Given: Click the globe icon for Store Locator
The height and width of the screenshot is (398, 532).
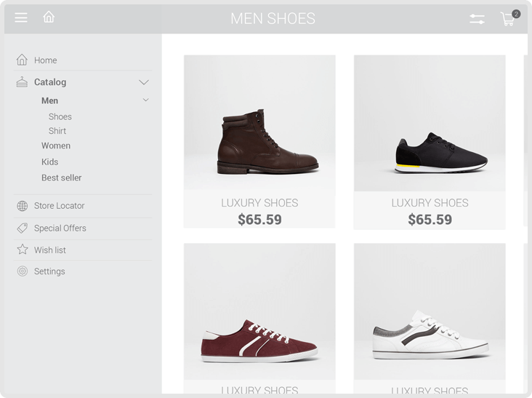Looking at the screenshot, I should (23, 206).
